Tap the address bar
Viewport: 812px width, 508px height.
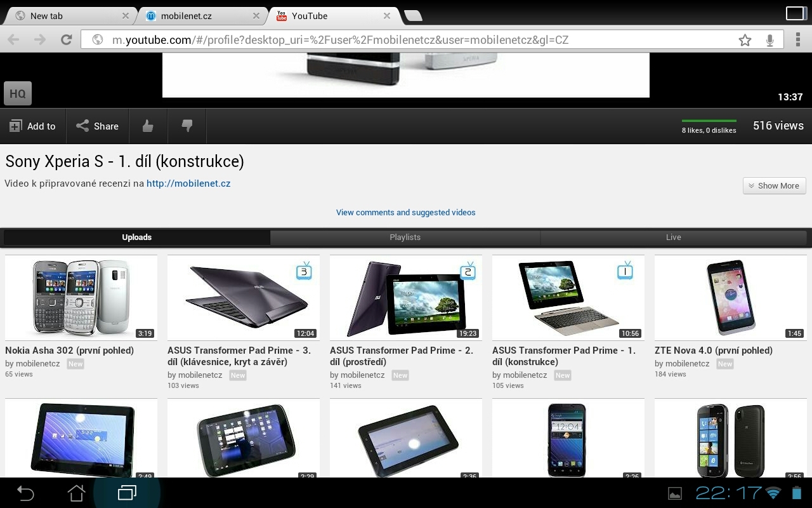click(x=381, y=39)
